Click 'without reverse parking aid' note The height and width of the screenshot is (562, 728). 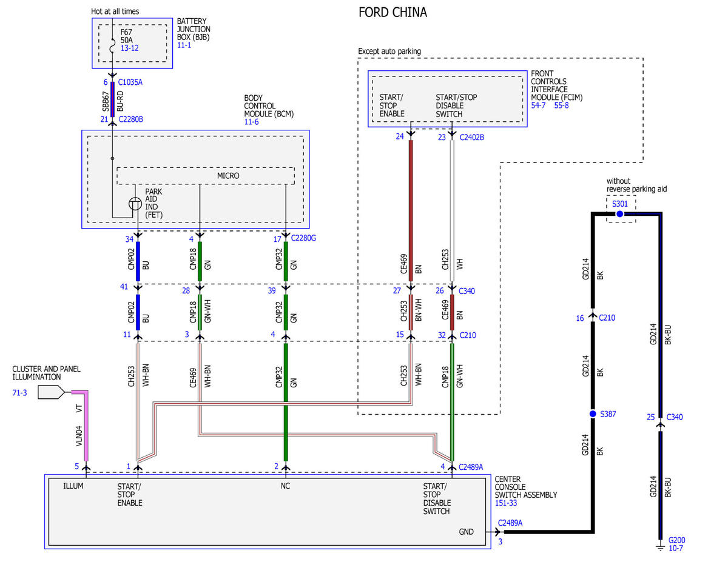click(636, 186)
